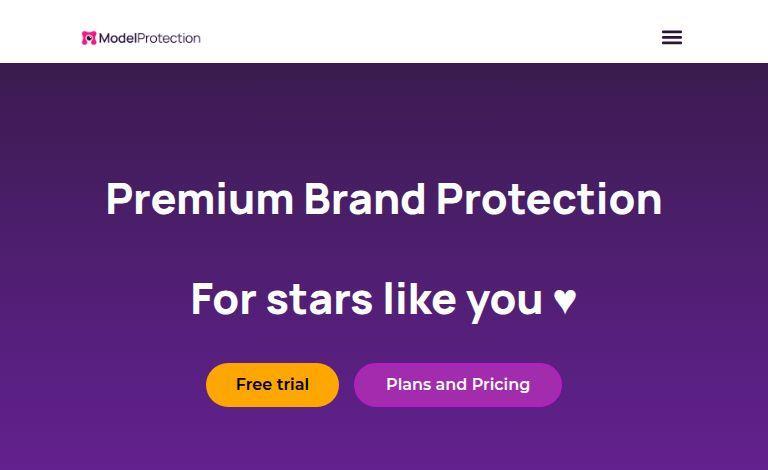The height and width of the screenshot is (470, 768).
Task: Click the word "Protection" in the main heading
Action: coord(549,199)
